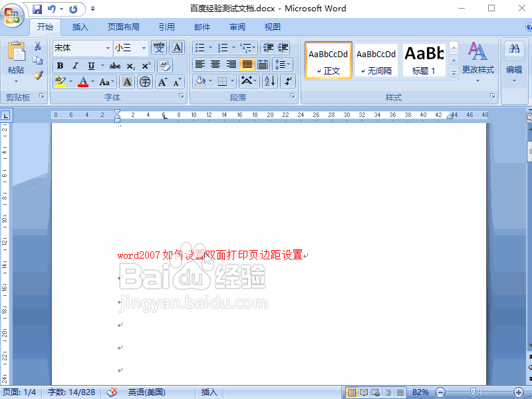Click the Grow Font icon
The image size is (532, 399).
[162, 81]
